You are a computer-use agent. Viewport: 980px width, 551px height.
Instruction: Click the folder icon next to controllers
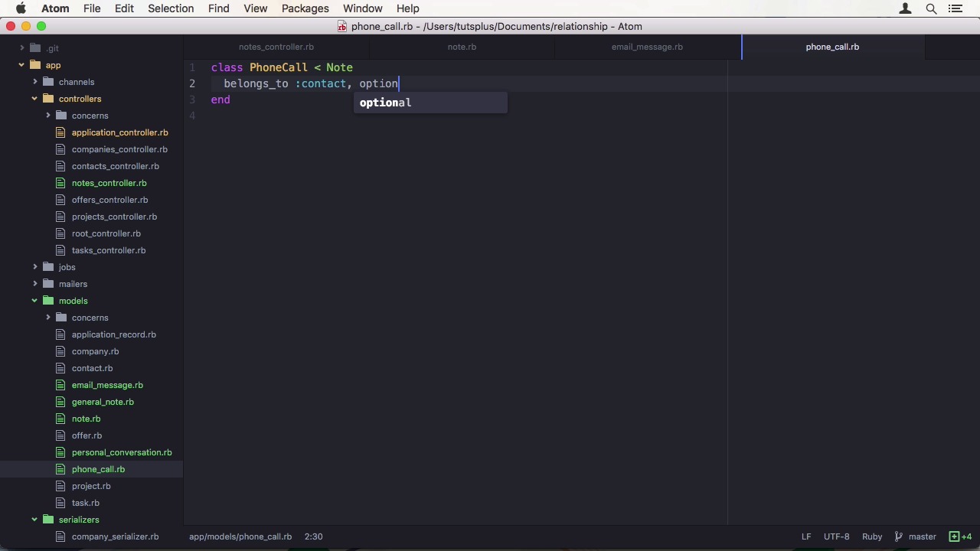pos(48,99)
